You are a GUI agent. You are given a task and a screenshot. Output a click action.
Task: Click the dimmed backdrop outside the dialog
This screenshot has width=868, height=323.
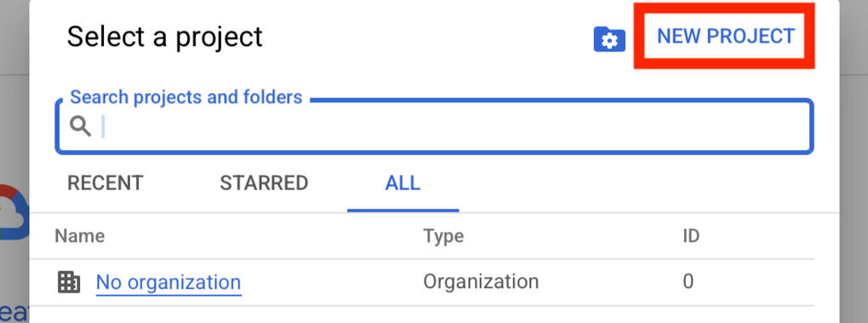tap(853, 166)
